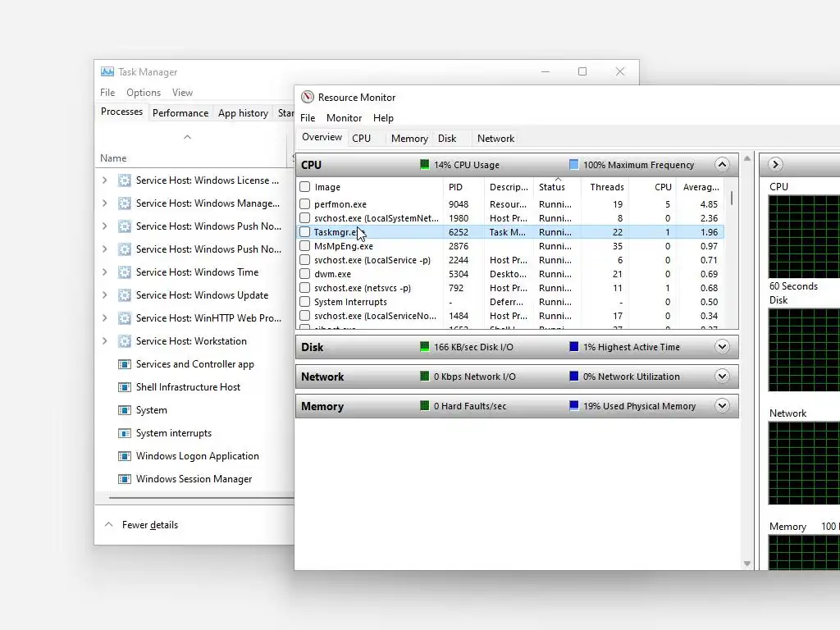Open the File menu in Resource Monitor
Viewport: 840px width, 630px height.
coord(308,118)
